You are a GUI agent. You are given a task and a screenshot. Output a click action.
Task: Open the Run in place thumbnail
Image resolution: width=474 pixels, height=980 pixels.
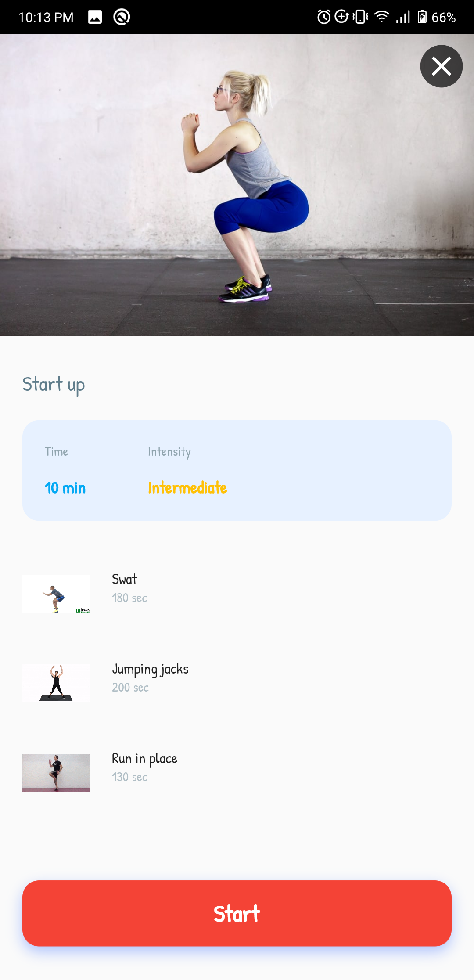[x=56, y=773]
